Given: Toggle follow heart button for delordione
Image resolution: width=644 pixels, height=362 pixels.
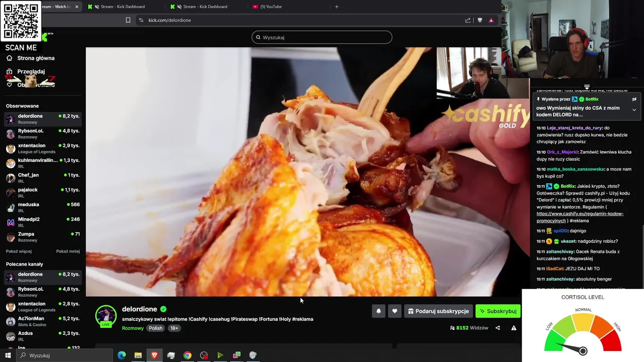Looking at the screenshot, I should (x=394, y=311).
